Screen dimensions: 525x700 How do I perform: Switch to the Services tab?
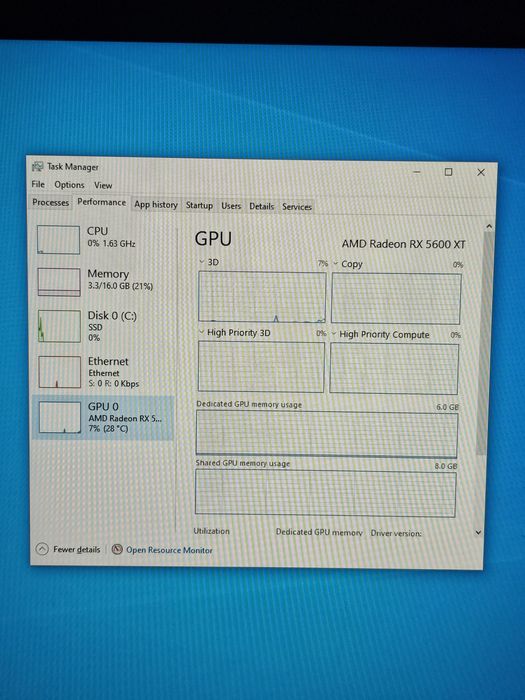[296, 207]
